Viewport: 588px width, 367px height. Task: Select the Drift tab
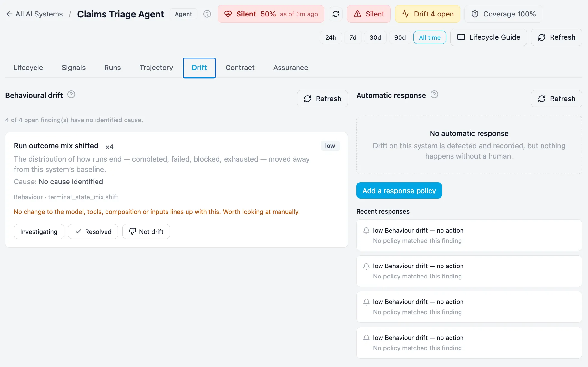[x=199, y=68]
